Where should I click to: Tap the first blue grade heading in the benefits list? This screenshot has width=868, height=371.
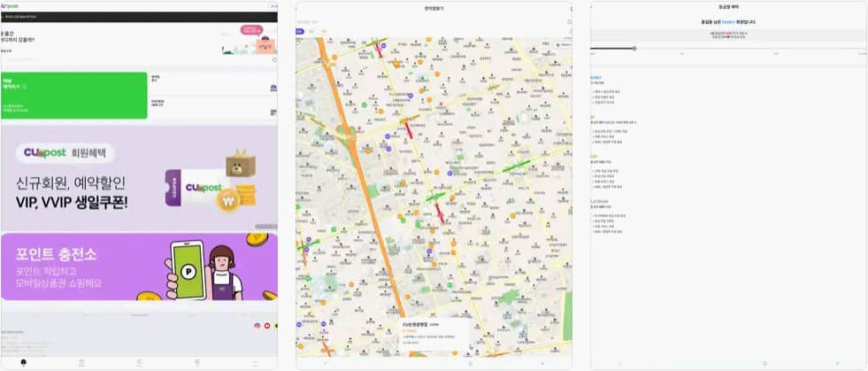pos(595,78)
